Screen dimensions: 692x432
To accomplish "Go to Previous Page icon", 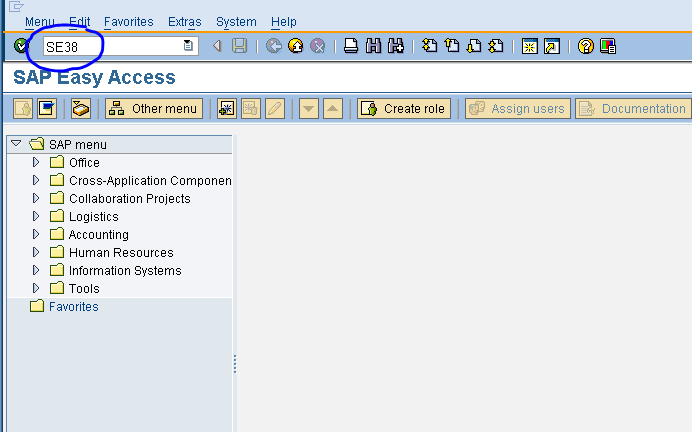I will (452, 45).
